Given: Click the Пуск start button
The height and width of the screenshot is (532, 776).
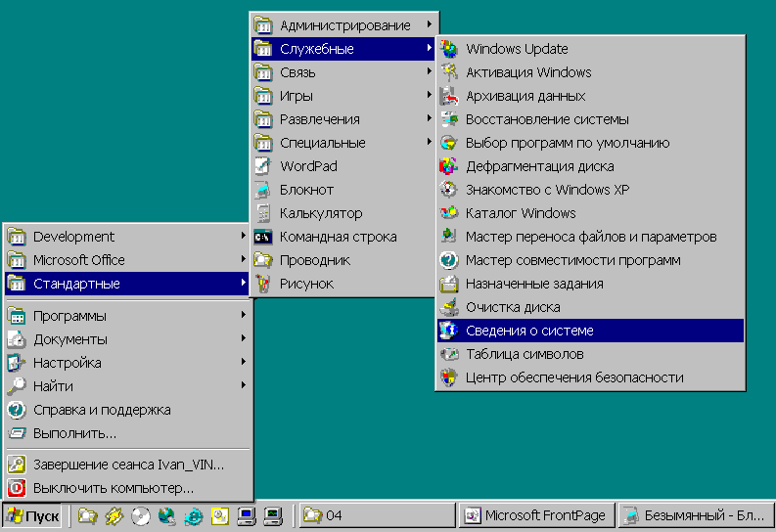Looking at the screenshot, I should 32,515.
